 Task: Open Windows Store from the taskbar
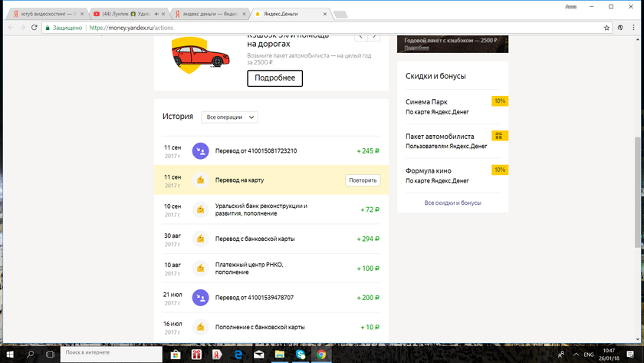(176, 355)
